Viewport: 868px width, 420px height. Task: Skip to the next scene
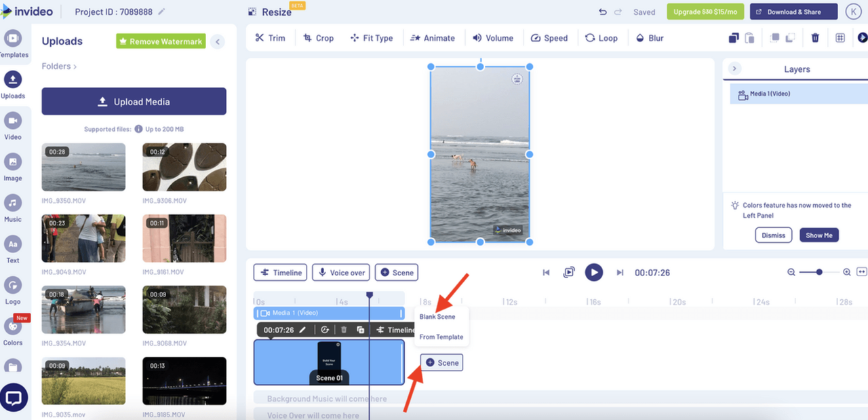[x=620, y=272]
